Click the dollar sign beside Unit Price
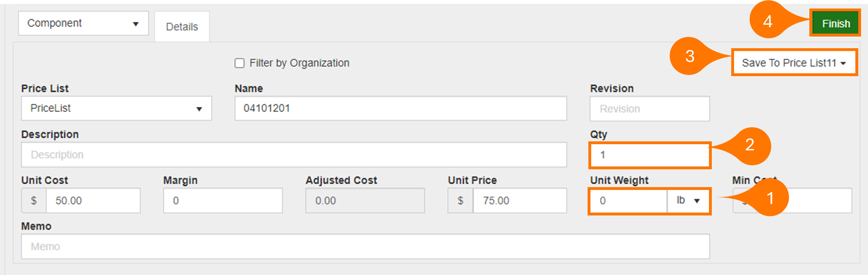Image resolution: width=868 pixels, height=275 pixels. pos(460,200)
